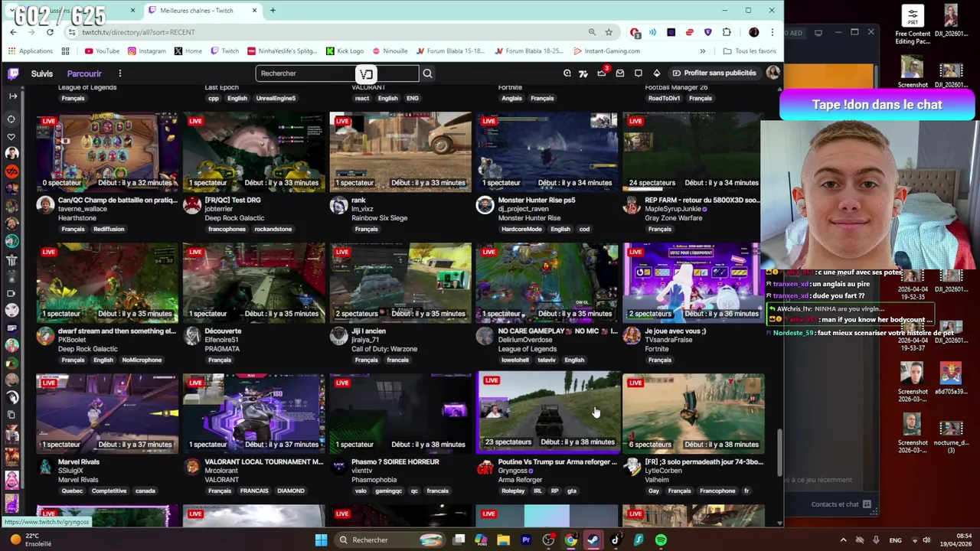Expand the Twitch sidebar arrow
Screen dimensions: 980x551
coord(12,96)
